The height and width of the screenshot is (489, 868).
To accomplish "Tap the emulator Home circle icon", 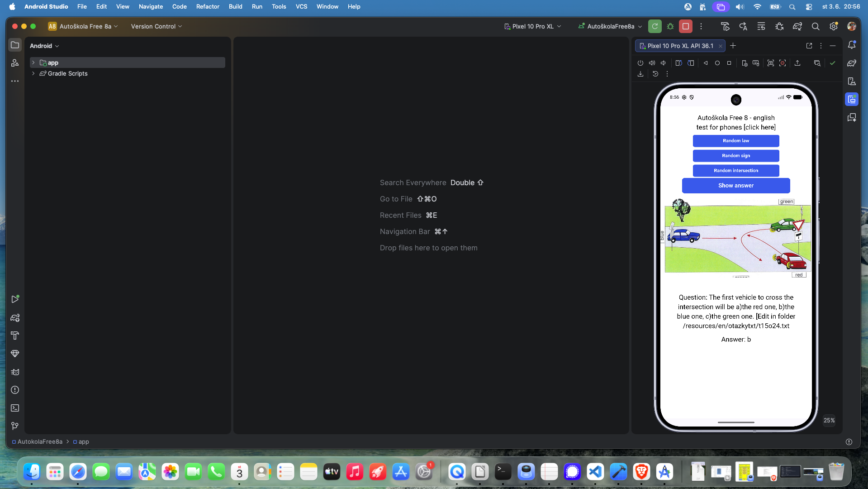I will (717, 63).
